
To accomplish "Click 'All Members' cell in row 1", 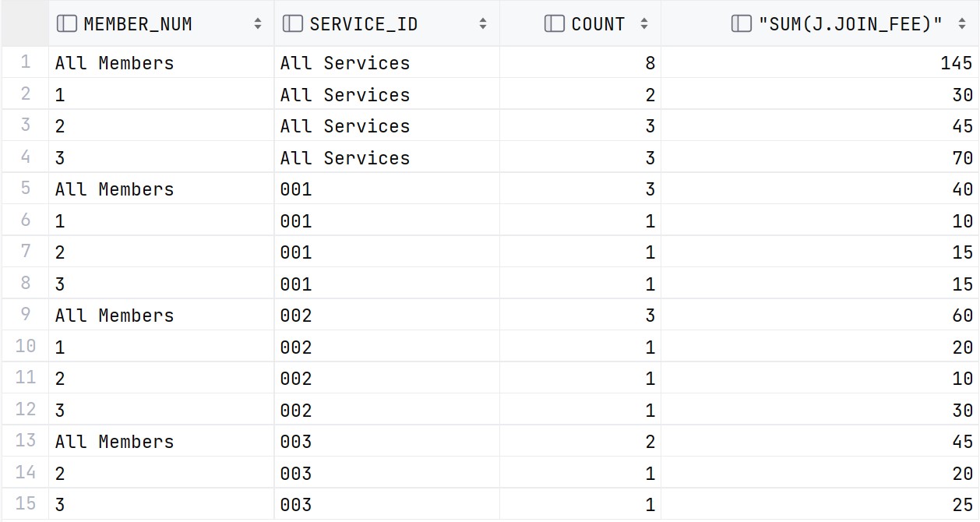I will pyautogui.click(x=161, y=62).
